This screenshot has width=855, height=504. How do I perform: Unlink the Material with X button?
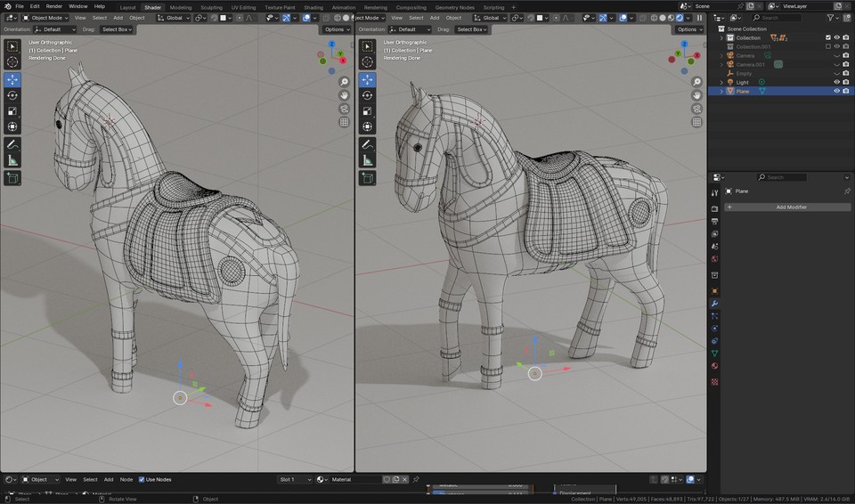coord(404,479)
